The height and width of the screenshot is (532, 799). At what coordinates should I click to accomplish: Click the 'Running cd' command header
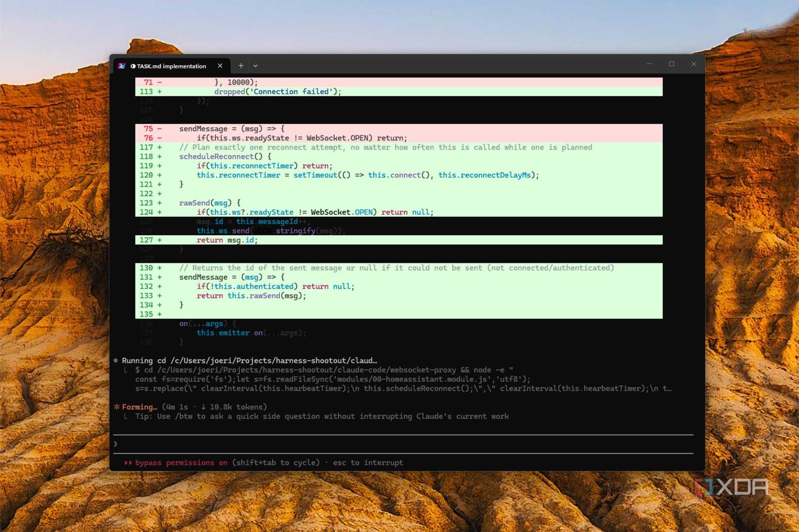(249, 361)
